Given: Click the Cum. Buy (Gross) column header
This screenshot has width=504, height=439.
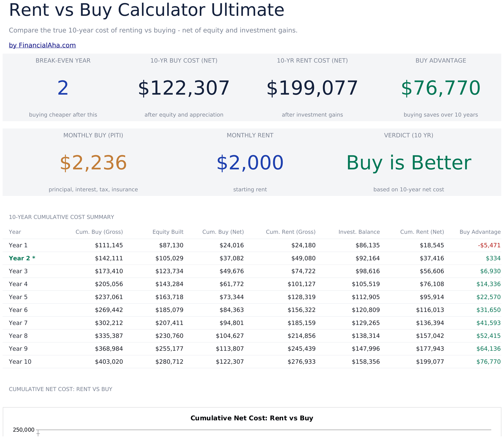Looking at the screenshot, I should pos(99,232).
